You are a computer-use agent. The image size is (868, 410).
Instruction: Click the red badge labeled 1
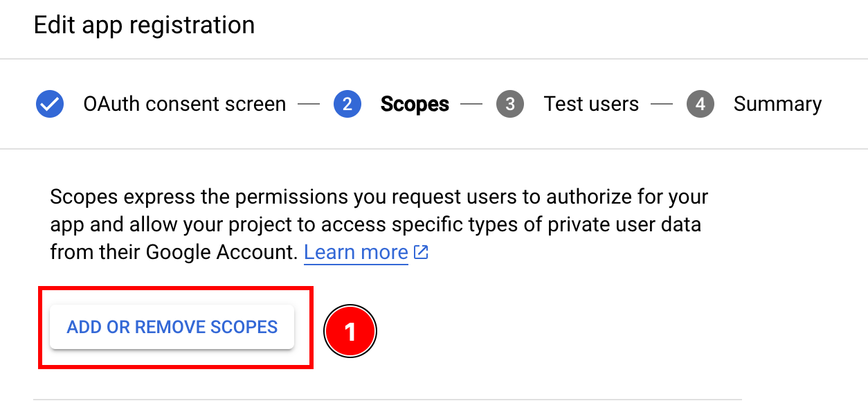(350, 330)
